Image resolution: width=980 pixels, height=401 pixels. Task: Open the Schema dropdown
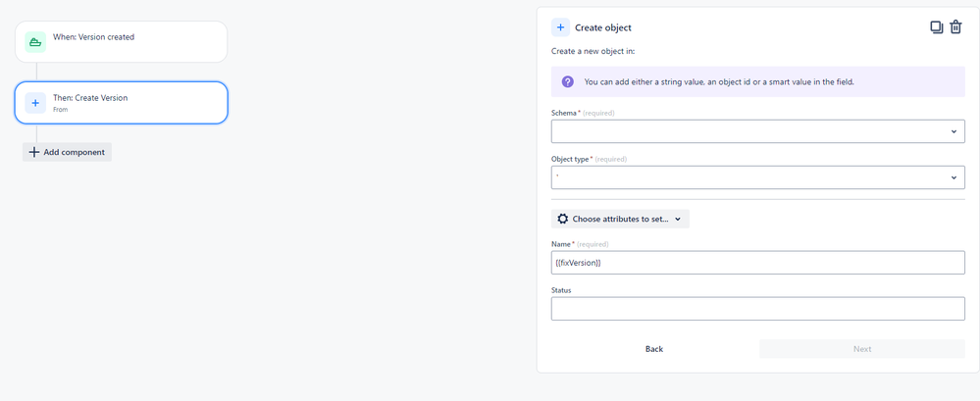tap(758, 131)
